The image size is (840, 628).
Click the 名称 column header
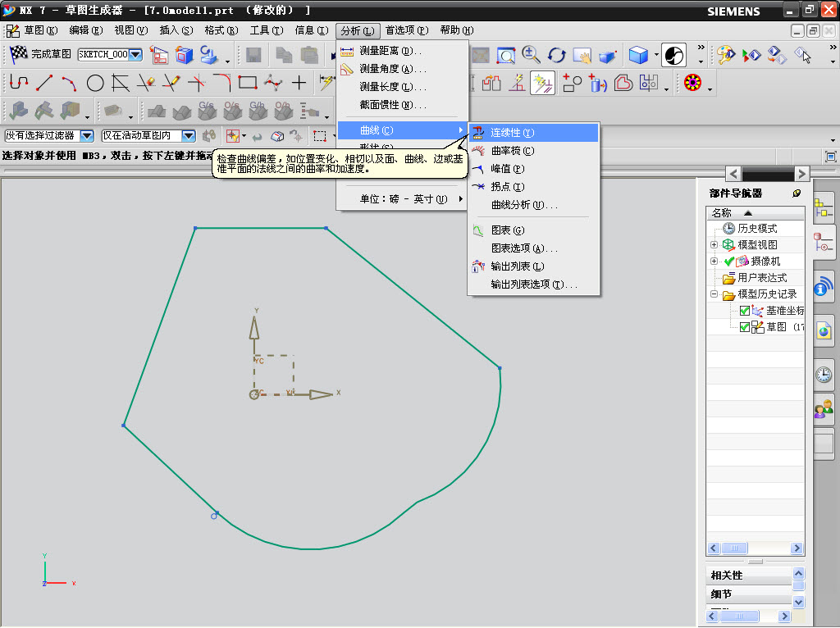[x=756, y=213]
